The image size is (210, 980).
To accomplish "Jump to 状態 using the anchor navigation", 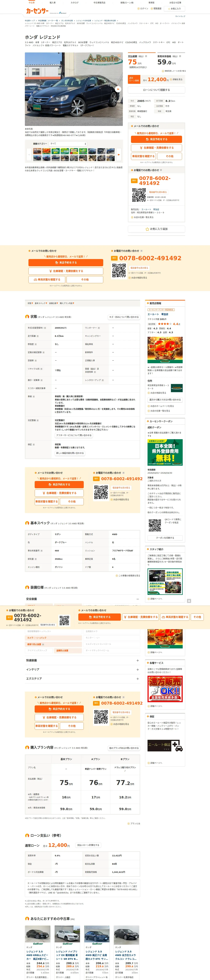I will tap(30, 303).
